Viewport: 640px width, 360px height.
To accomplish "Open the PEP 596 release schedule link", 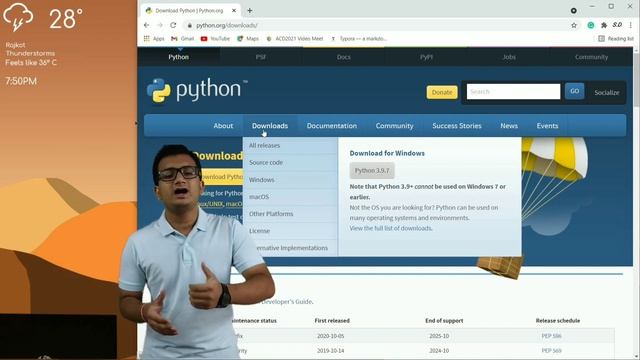I will click(551, 336).
